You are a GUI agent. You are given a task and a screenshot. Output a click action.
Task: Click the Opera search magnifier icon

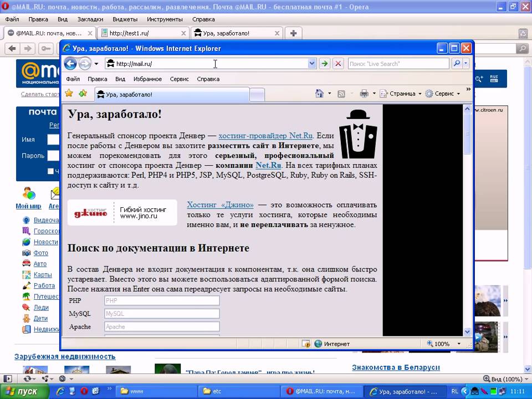(522, 49)
